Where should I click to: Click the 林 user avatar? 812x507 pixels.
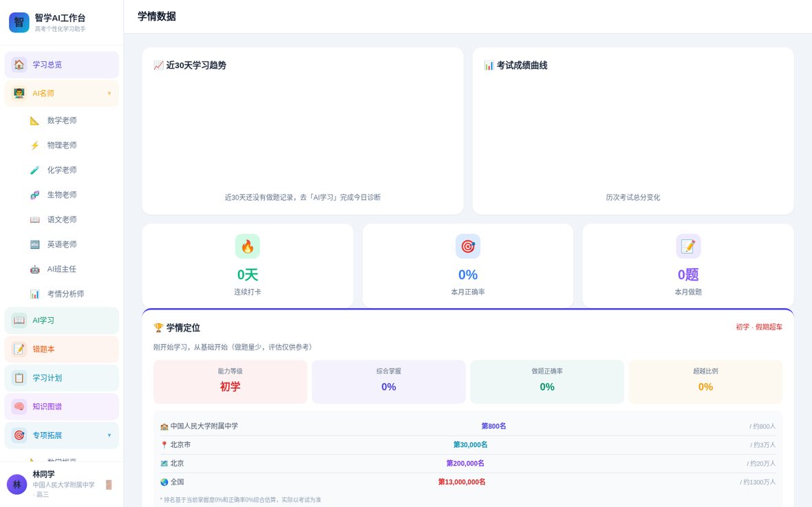pyautogui.click(x=17, y=485)
